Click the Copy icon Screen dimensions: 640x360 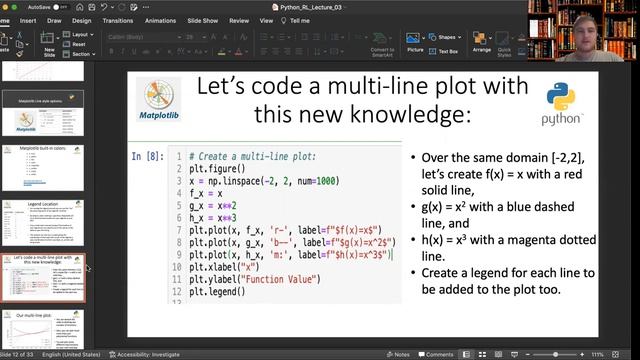point(19,44)
